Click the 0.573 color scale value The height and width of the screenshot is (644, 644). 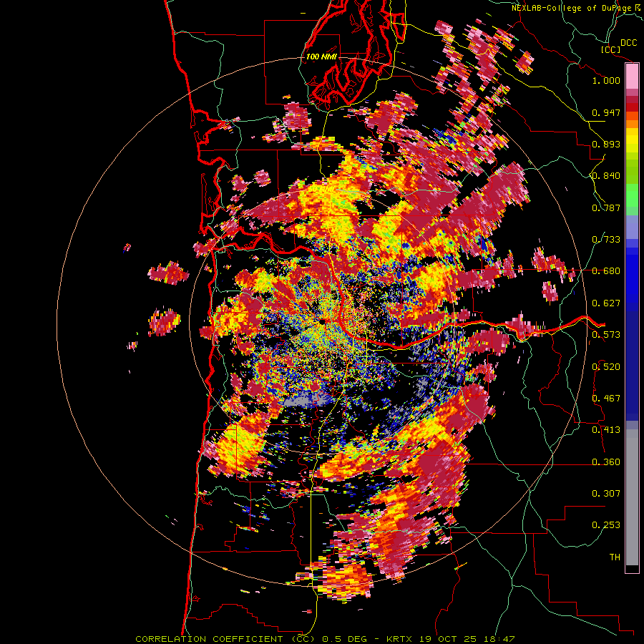click(606, 335)
